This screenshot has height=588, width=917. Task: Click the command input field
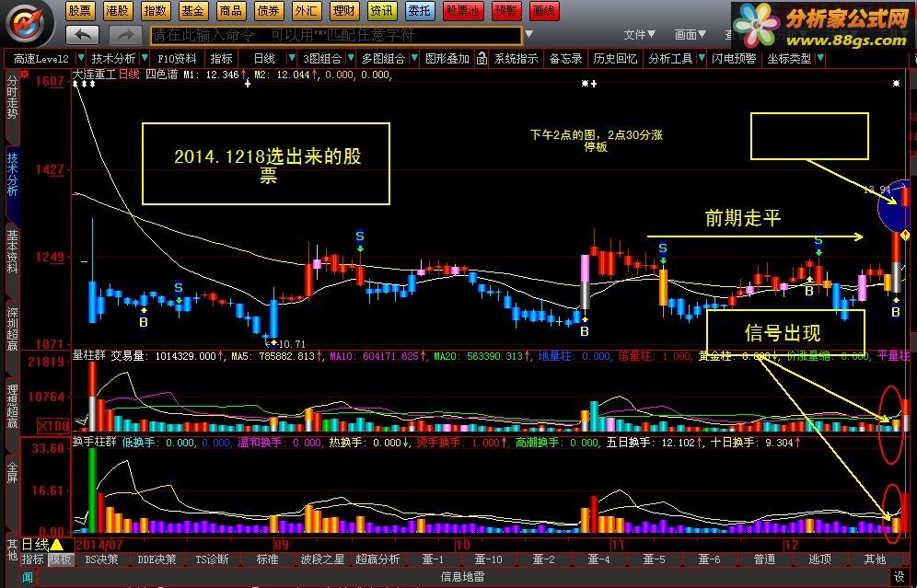pos(336,36)
